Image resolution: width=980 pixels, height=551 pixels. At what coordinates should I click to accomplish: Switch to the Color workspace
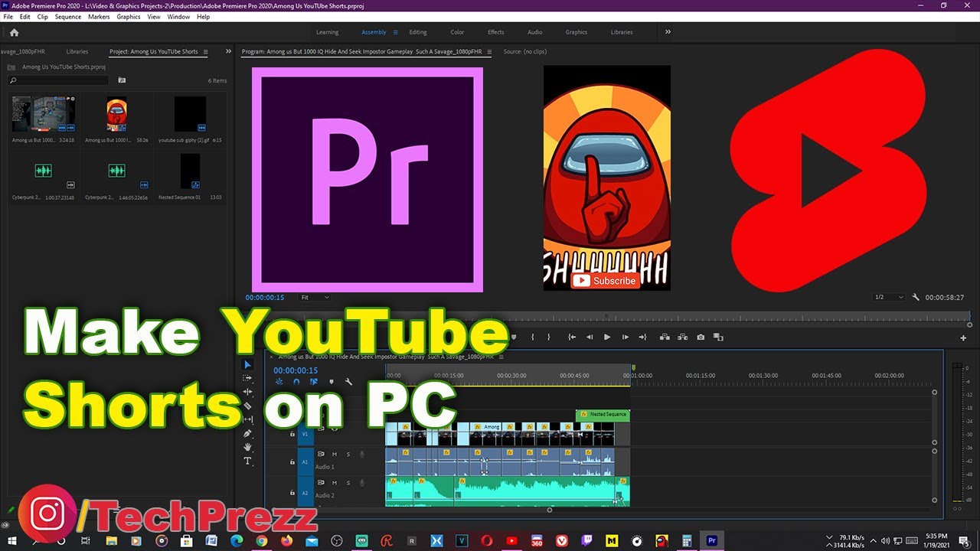pyautogui.click(x=457, y=32)
